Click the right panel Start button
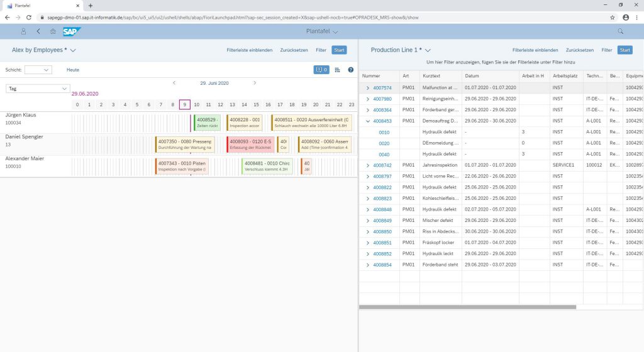The image size is (644, 352). (625, 50)
